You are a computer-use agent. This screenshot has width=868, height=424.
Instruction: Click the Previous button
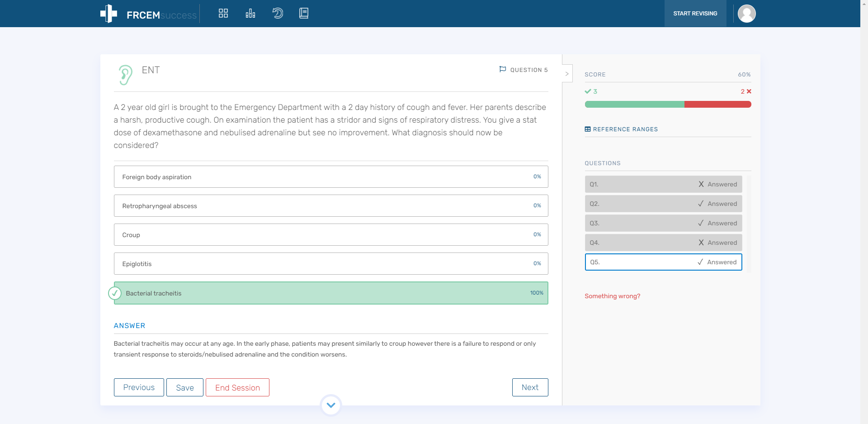(139, 387)
